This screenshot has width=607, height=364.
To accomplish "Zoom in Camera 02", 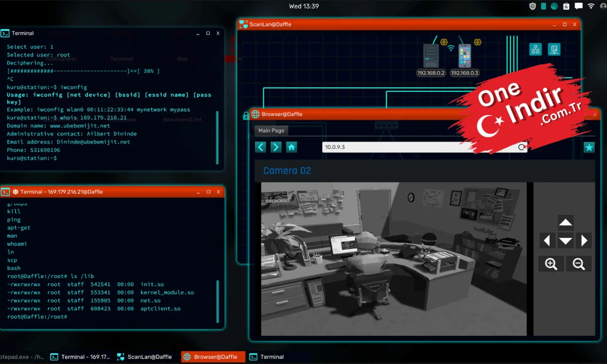I will tap(551, 263).
